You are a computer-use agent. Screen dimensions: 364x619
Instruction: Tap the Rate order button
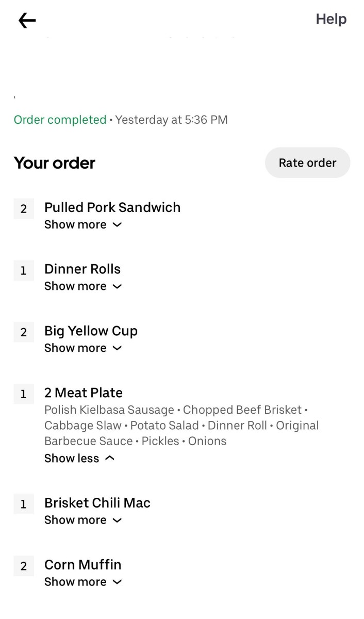[307, 163]
